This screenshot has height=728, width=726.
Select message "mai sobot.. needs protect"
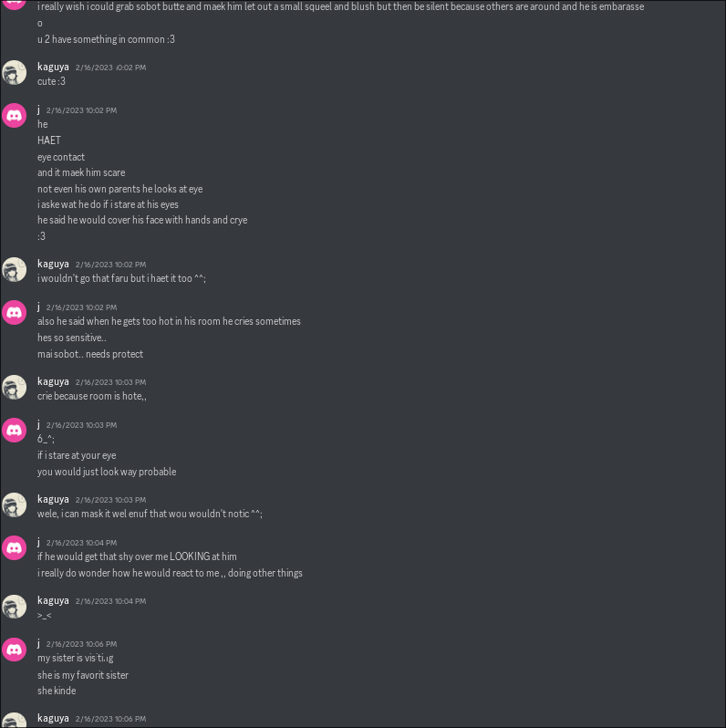pos(90,354)
